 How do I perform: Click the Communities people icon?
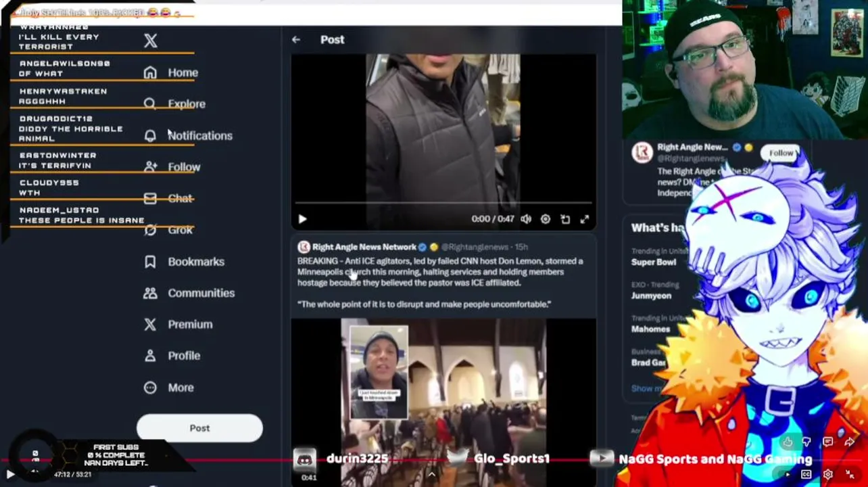(150, 293)
